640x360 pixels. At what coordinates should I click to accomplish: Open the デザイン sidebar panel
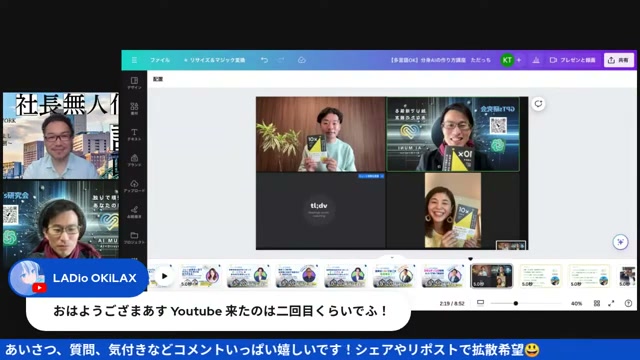coord(134,83)
